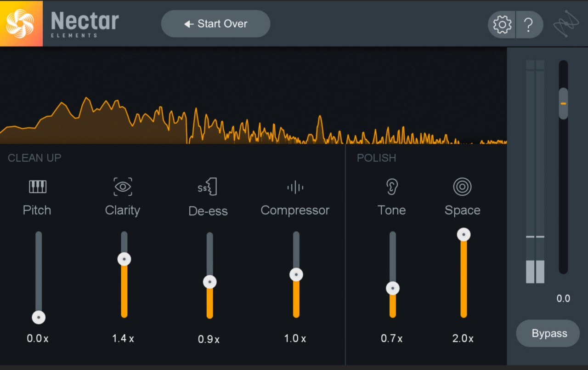This screenshot has height=370, width=588.
Task: Click the Nectar orange spiral logo
Action: pos(21,23)
